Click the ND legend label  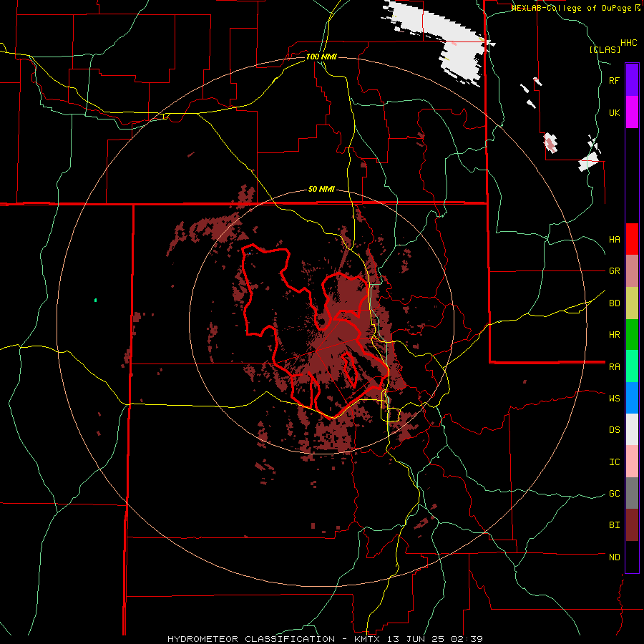pyautogui.click(x=615, y=557)
